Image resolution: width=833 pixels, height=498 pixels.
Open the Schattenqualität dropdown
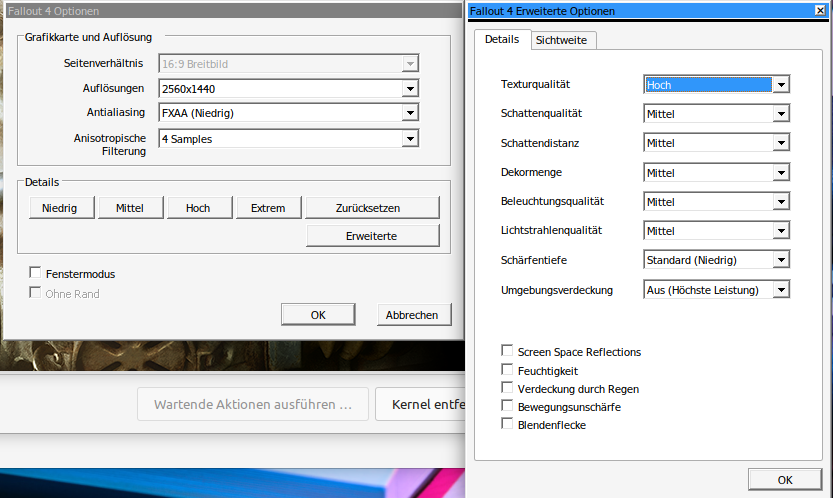(716, 114)
